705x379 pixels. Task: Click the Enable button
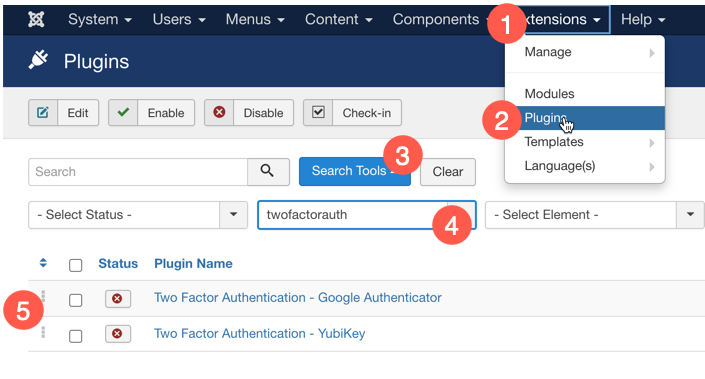(152, 112)
